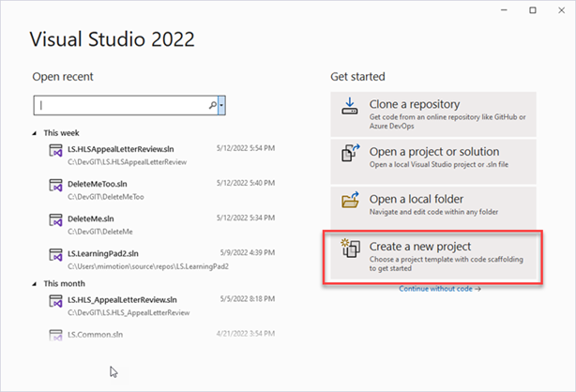Open recent solution LS.Common.sln
This screenshot has width=576, height=392.
[x=95, y=335]
